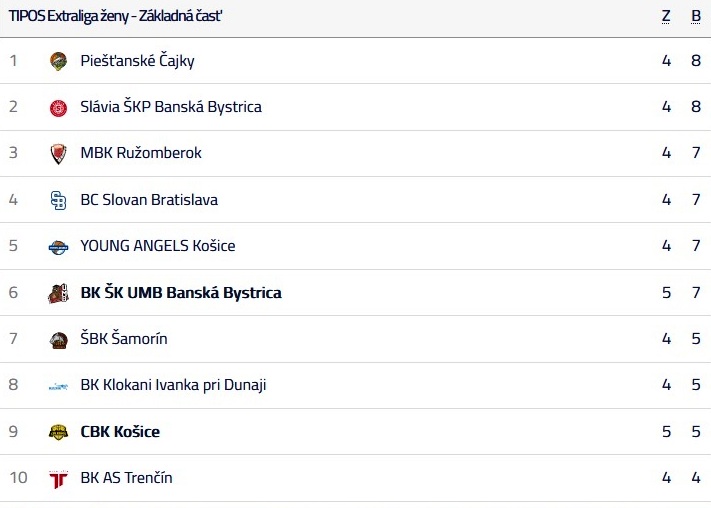Image resolution: width=711 pixels, height=508 pixels.
Task: Open the Piešťanské Čajky team link
Action: (137, 61)
